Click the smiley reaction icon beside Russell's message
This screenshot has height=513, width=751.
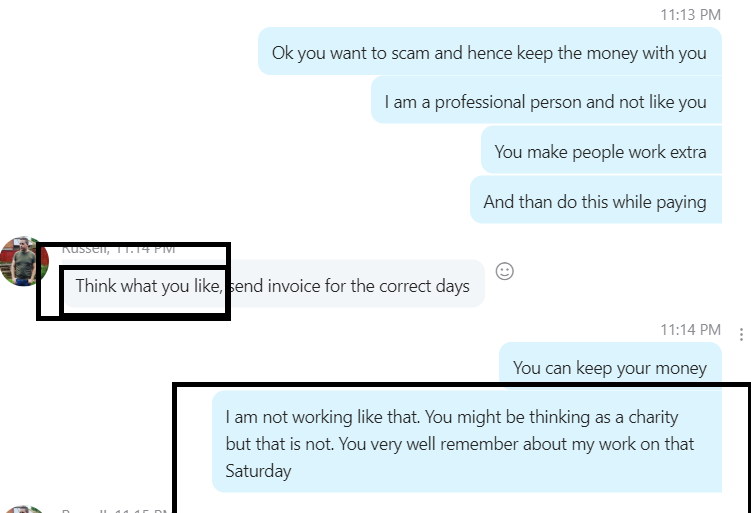pos(504,272)
